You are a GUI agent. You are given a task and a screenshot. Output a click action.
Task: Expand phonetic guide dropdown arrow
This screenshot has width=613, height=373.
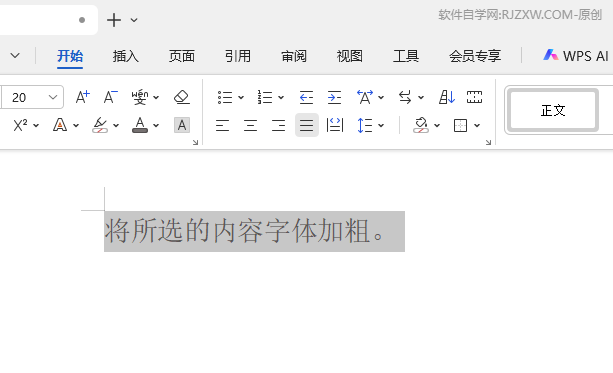(x=156, y=97)
